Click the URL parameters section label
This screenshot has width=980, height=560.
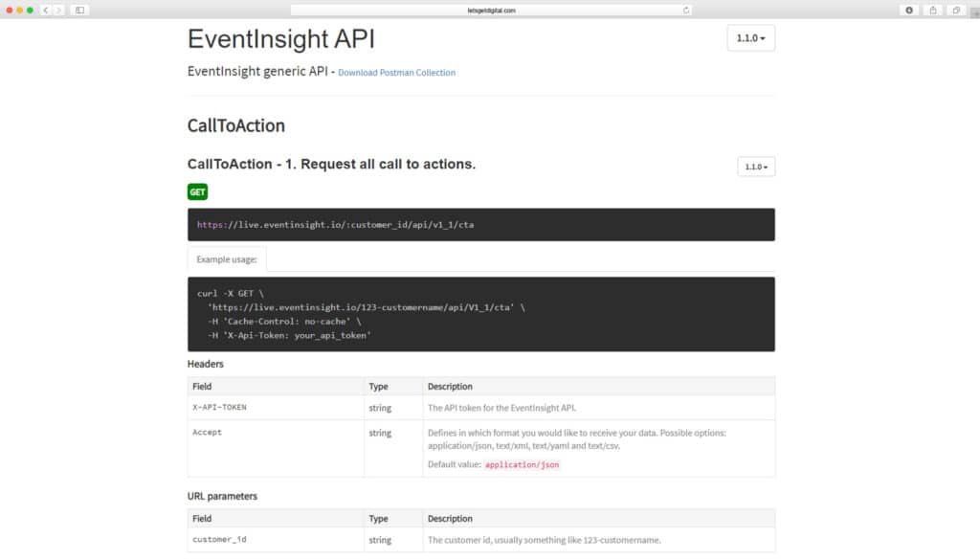[x=222, y=496]
